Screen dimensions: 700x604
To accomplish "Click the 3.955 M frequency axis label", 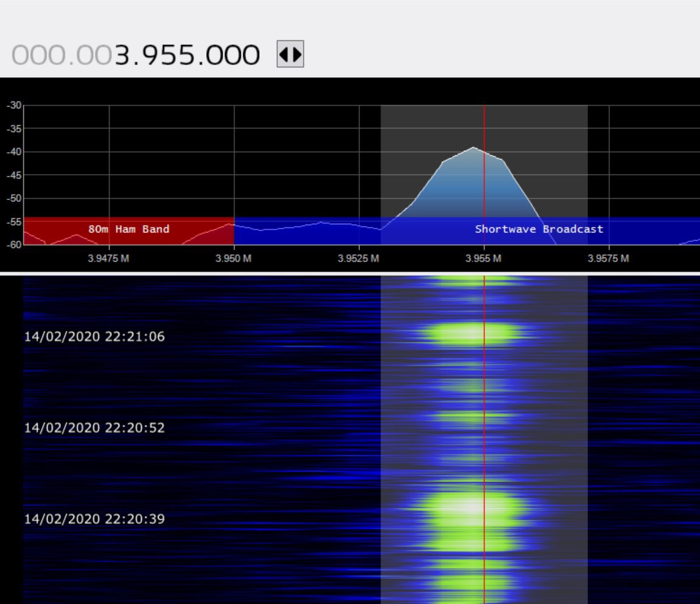I will (x=483, y=259).
